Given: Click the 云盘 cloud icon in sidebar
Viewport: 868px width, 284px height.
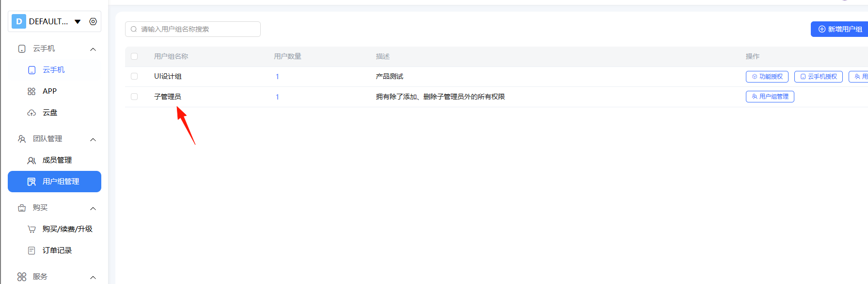Looking at the screenshot, I should click(x=32, y=113).
